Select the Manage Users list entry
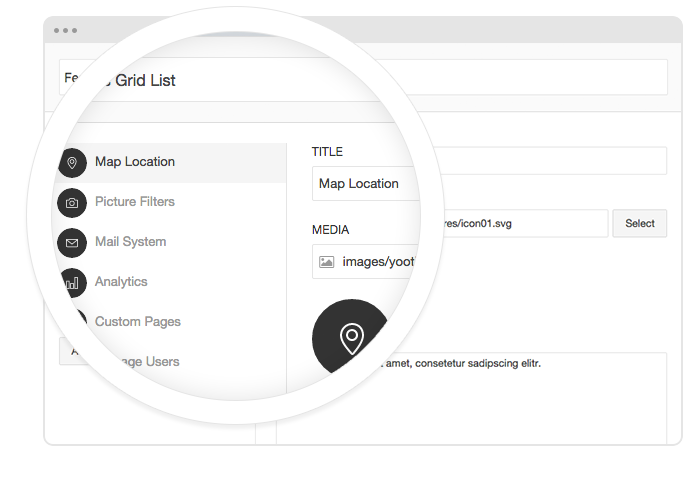The width and height of the screenshot is (700, 480). click(140, 361)
